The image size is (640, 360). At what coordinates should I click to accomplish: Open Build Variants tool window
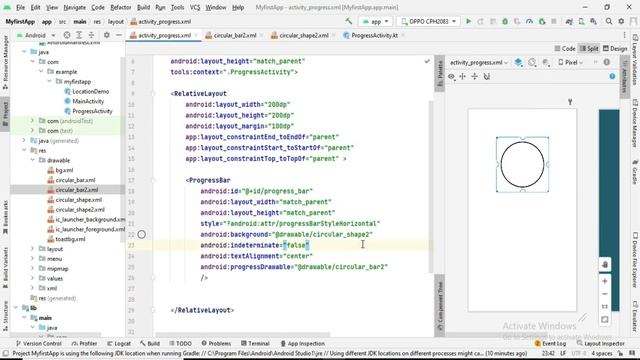pos(5,268)
